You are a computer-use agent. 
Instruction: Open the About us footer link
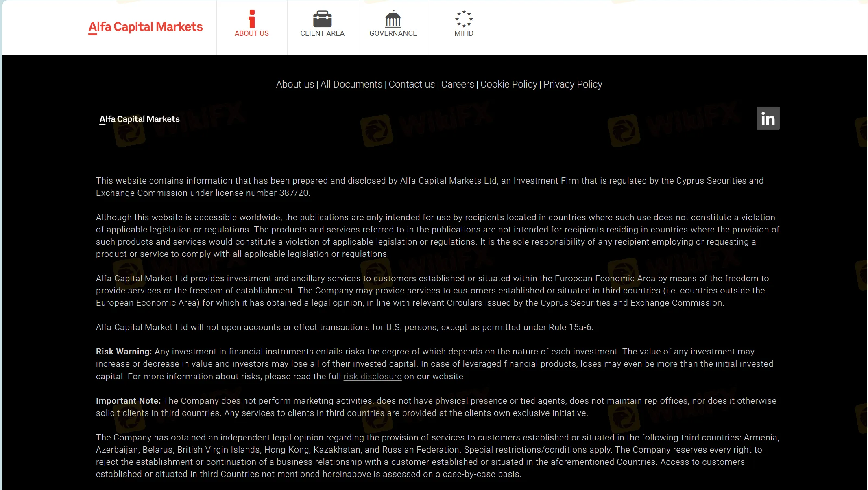pos(295,84)
